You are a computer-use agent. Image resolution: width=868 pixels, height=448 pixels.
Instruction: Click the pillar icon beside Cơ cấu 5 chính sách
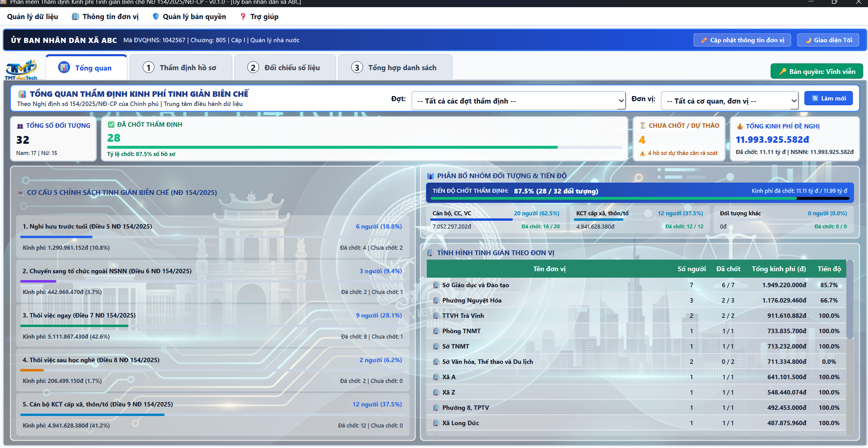coord(21,193)
